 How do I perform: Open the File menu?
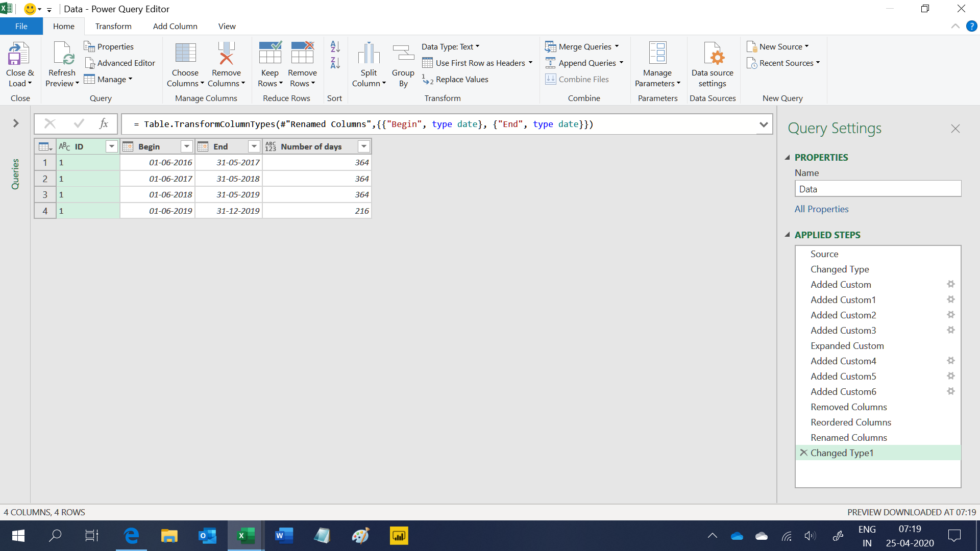[21, 26]
